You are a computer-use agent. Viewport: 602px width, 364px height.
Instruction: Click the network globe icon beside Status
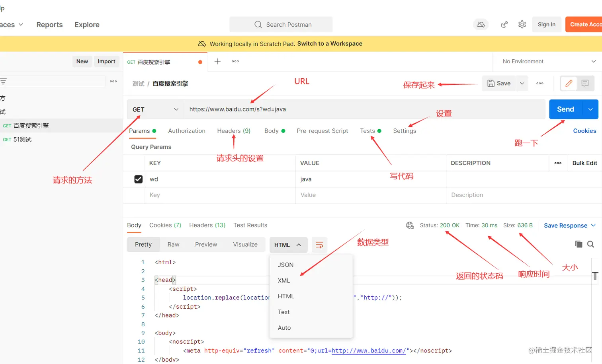[x=410, y=226]
